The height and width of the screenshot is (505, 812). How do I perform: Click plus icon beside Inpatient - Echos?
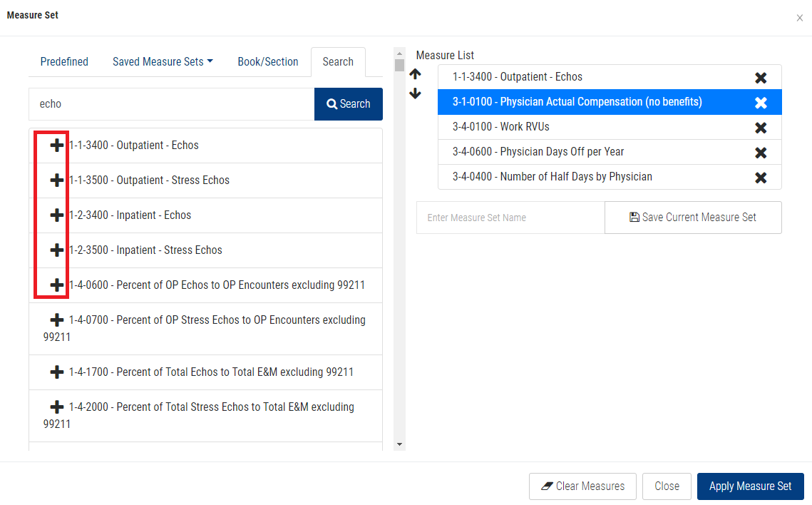click(x=56, y=215)
